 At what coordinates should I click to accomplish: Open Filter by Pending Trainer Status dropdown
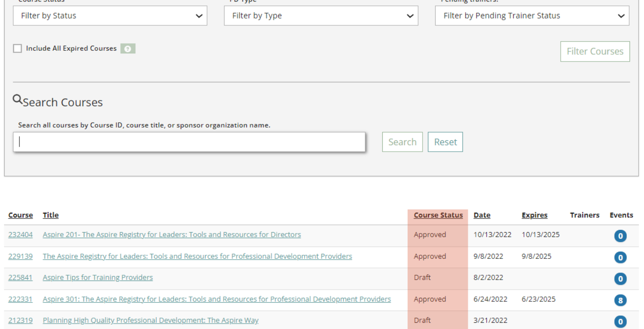click(532, 16)
